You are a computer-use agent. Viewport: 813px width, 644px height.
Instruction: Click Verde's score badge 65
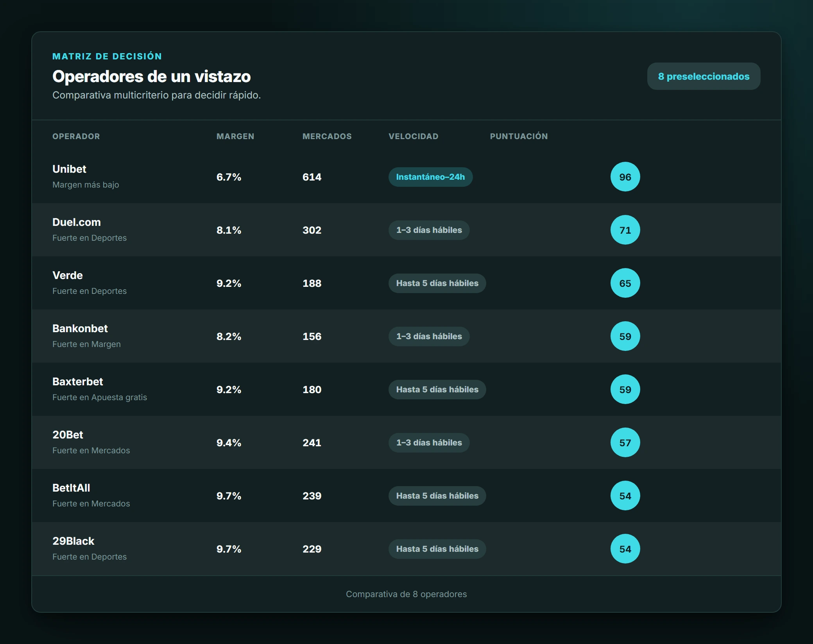625,283
